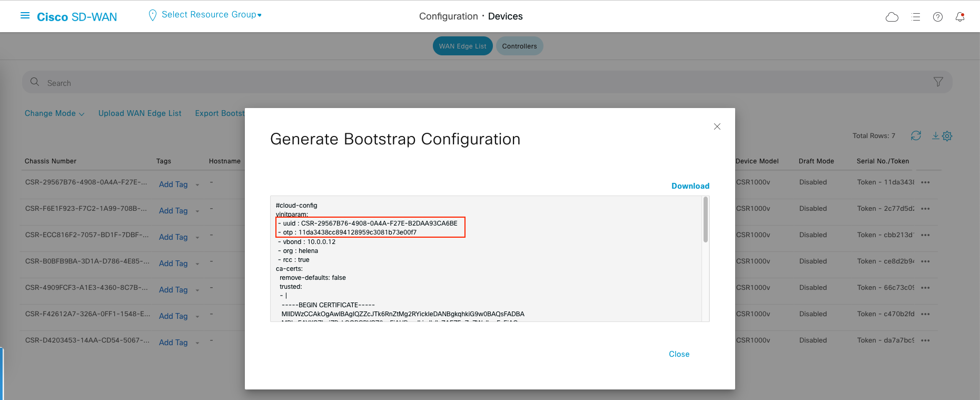Switch to the Controllers tab
This screenshot has height=400, width=980.
519,46
